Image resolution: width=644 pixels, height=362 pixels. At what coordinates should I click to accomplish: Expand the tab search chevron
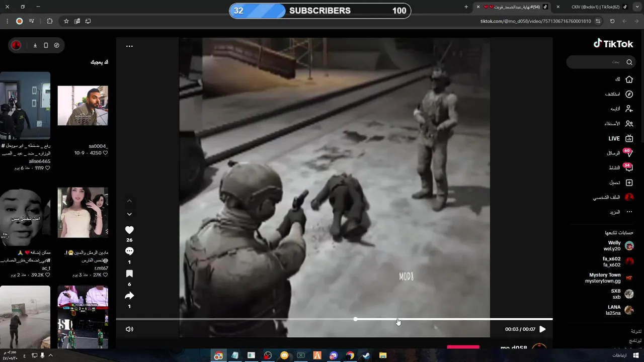(636, 7)
